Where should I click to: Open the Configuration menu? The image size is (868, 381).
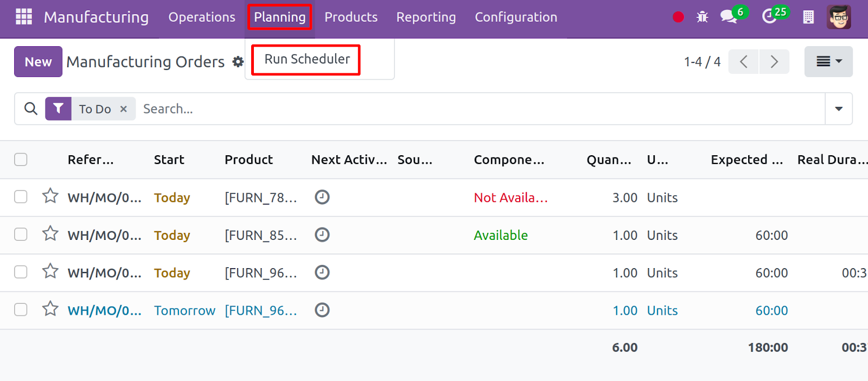click(516, 17)
